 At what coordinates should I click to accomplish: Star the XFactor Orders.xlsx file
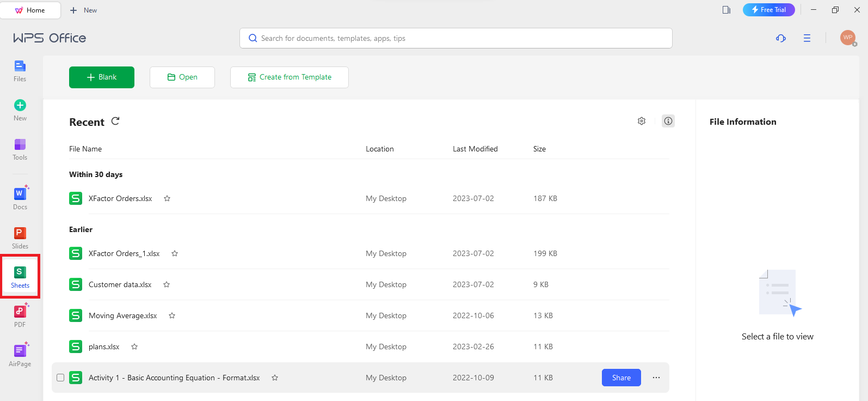167,198
